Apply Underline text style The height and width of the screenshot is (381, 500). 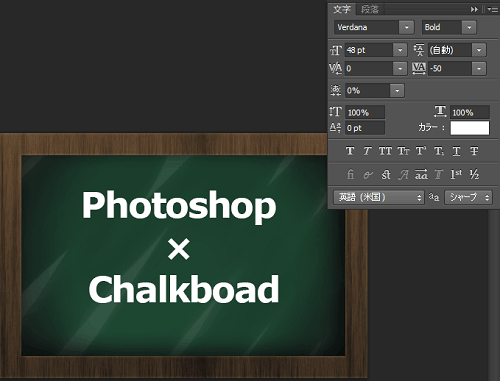[x=457, y=151]
